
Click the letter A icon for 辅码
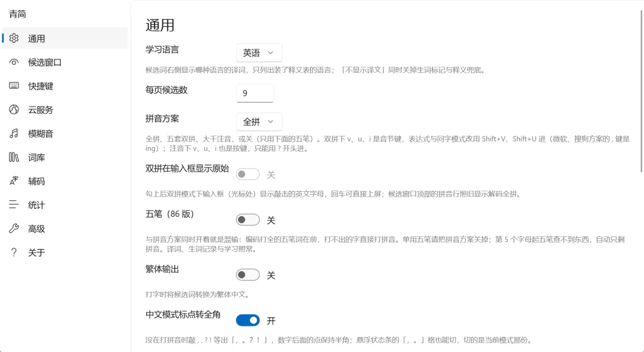pyautogui.click(x=14, y=181)
